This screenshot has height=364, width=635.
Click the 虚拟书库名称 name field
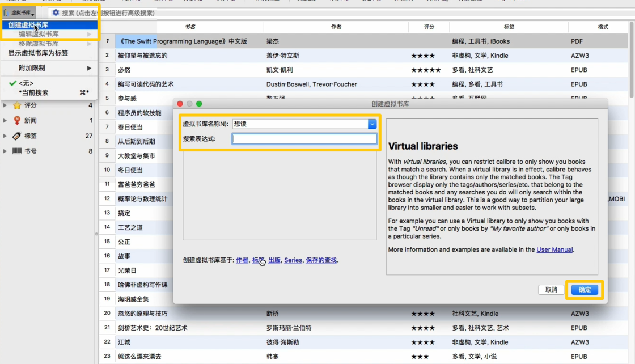[x=300, y=124]
